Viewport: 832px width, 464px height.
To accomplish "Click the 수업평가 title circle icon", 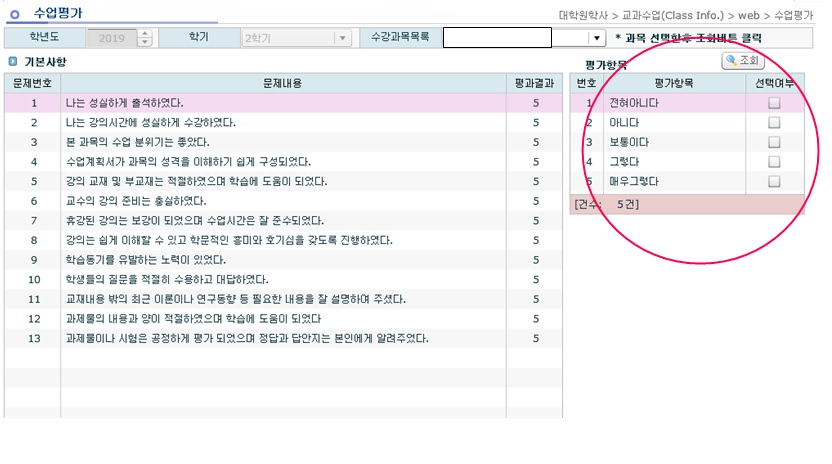I will click(x=14, y=14).
